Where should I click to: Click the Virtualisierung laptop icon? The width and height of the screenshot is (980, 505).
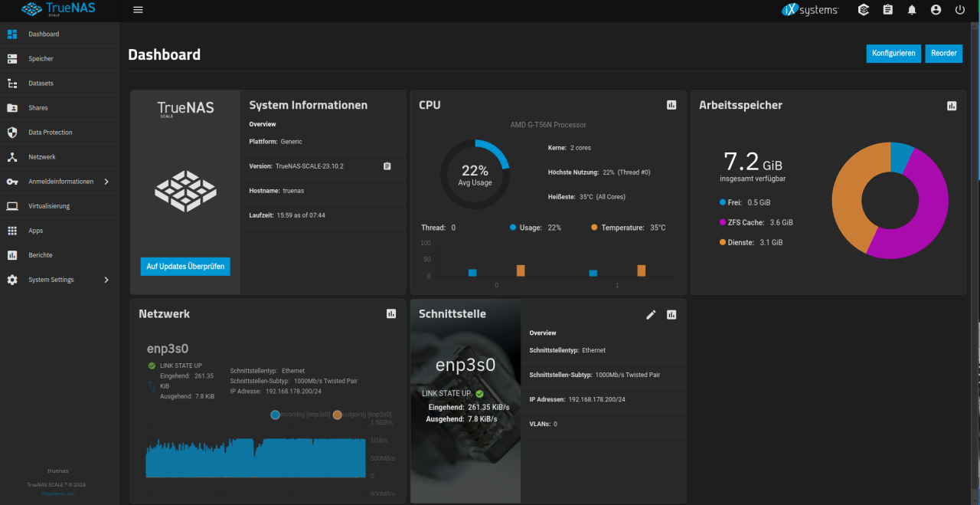(12, 206)
